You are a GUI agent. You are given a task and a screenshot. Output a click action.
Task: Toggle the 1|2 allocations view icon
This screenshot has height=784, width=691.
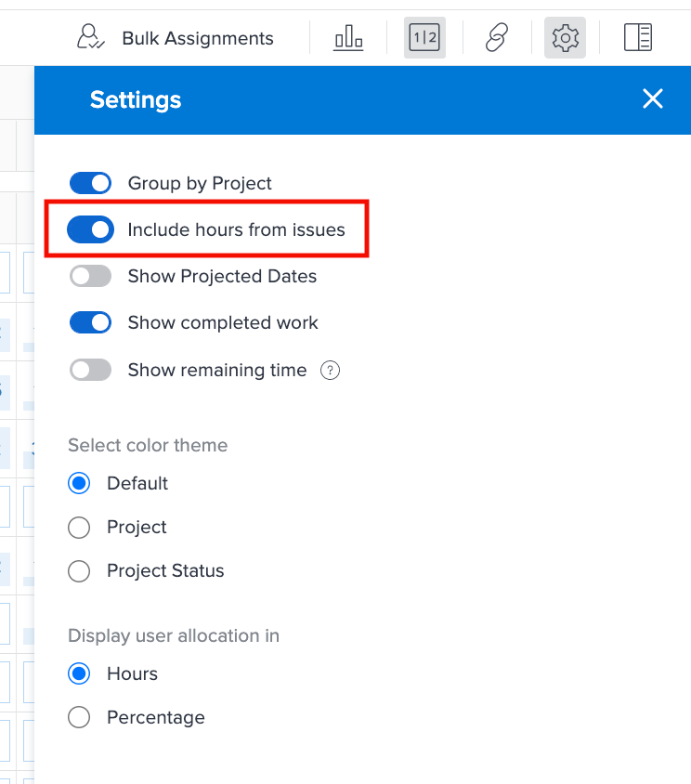(x=424, y=37)
